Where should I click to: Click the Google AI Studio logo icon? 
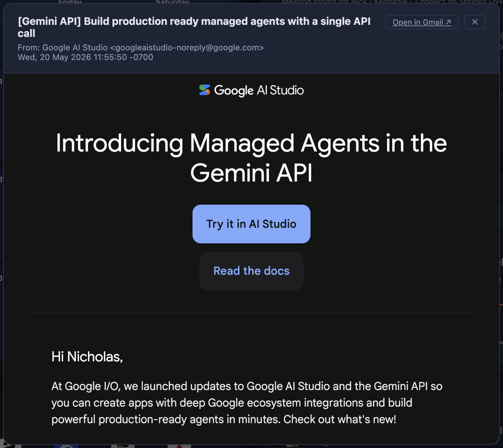click(x=205, y=90)
